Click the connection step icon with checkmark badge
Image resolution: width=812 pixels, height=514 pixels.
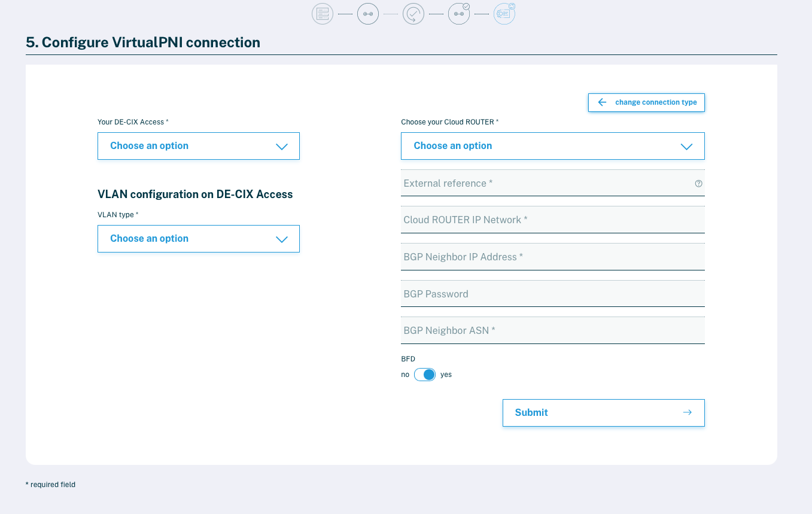(x=459, y=14)
